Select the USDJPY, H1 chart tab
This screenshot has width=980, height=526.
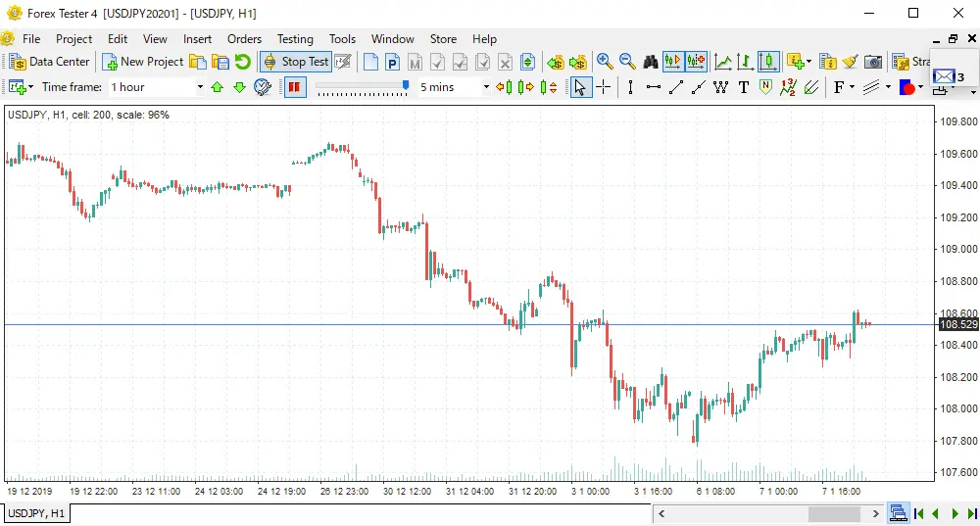[36, 513]
